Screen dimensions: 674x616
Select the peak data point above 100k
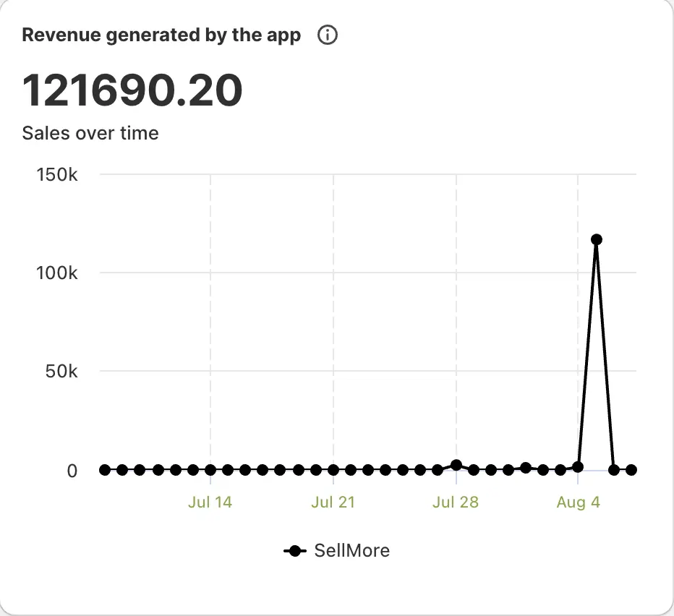596,239
